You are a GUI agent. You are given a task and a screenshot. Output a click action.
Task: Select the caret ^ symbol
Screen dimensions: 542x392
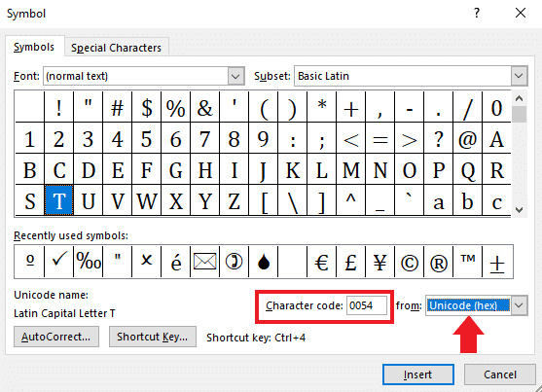pos(351,199)
